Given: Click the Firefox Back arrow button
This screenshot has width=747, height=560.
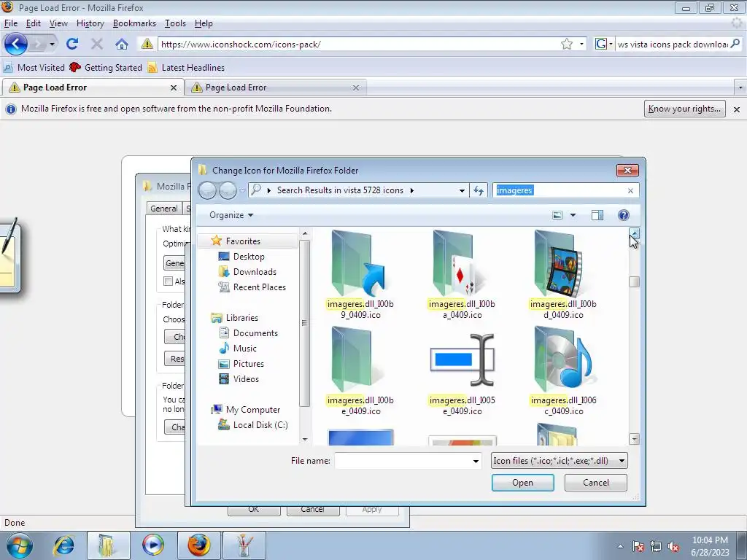Looking at the screenshot, I should click(x=16, y=44).
